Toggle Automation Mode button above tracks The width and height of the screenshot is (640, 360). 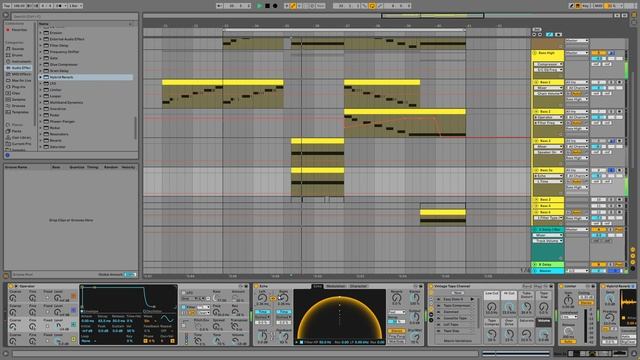[x=549, y=35]
